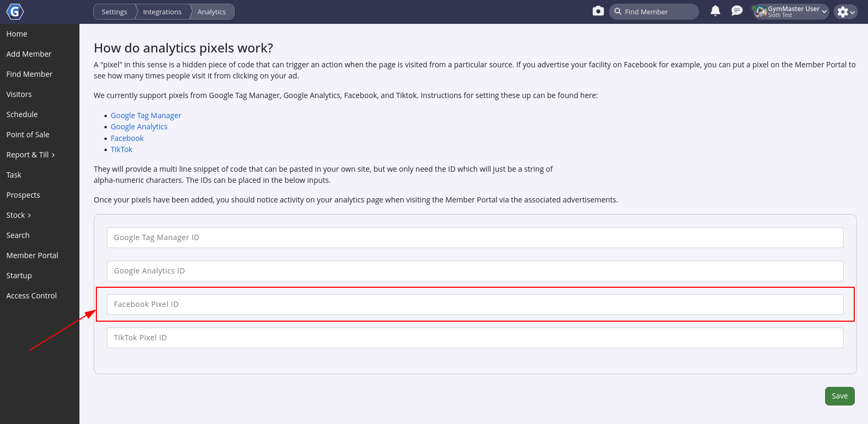Image resolution: width=868 pixels, height=424 pixels.
Task: Click the magnifier icon in Find Member
Action: [618, 12]
